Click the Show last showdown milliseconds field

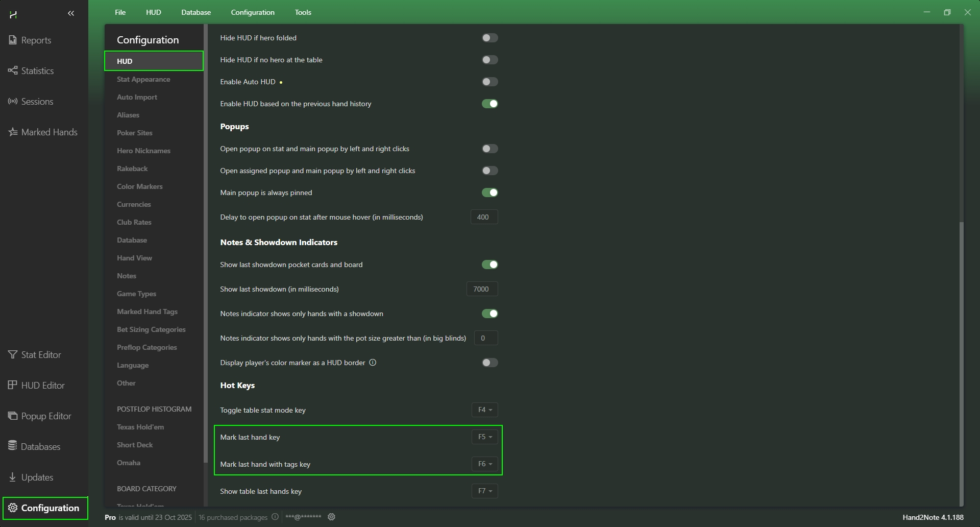tap(482, 289)
